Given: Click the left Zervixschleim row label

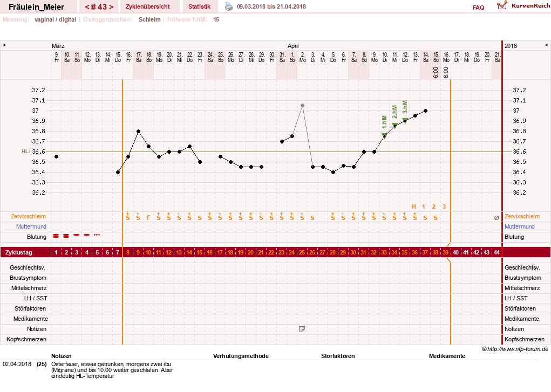Looking at the screenshot, I should [29, 216].
